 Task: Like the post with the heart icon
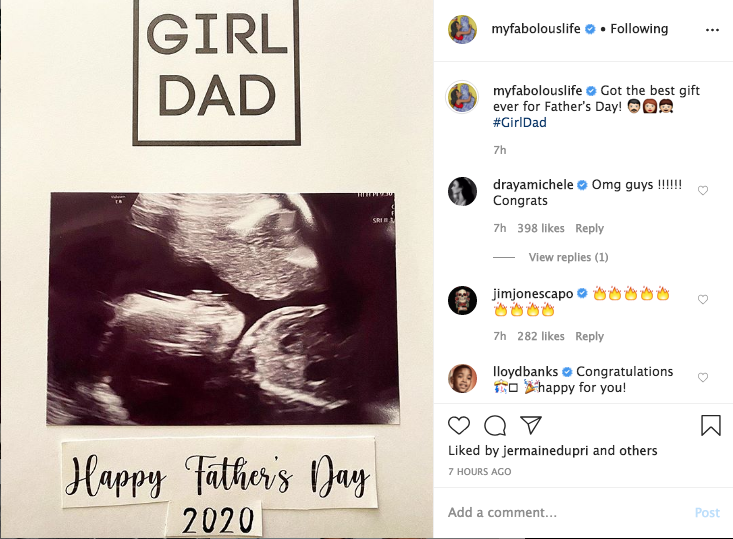tap(459, 425)
